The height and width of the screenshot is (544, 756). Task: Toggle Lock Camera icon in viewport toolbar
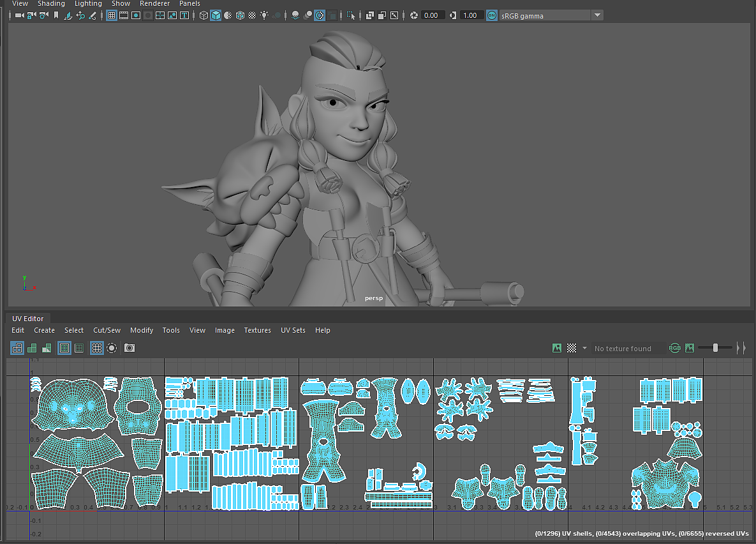31,15
